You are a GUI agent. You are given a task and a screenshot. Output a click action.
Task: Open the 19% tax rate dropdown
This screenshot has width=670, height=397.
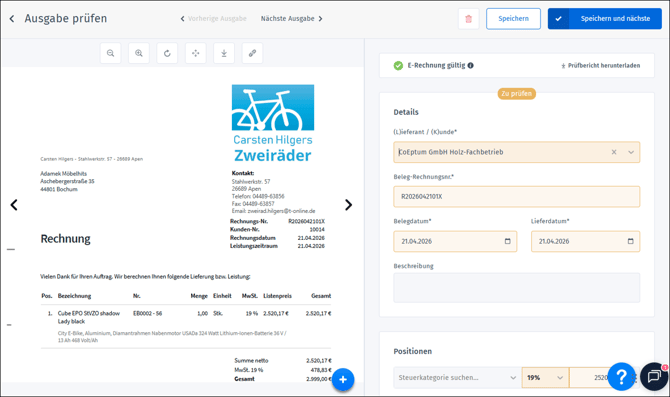point(545,377)
